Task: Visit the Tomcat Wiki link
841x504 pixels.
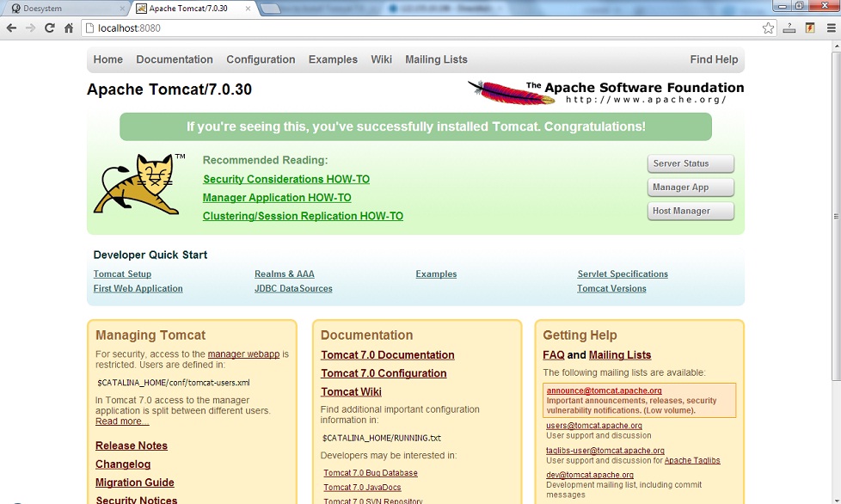Action: tap(352, 392)
